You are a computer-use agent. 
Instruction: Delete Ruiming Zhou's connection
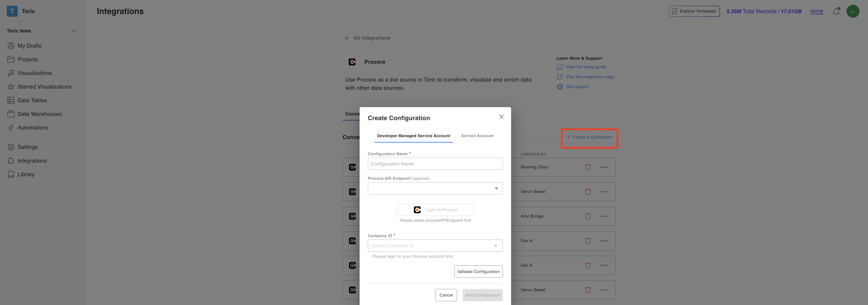click(588, 167)
